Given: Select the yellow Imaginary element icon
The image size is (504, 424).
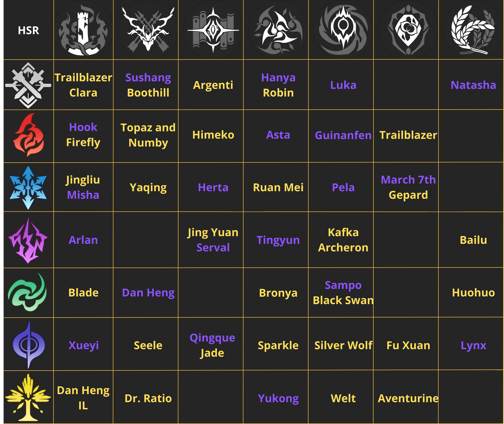Looking at the screenshot, I should [x=28, y=398].
